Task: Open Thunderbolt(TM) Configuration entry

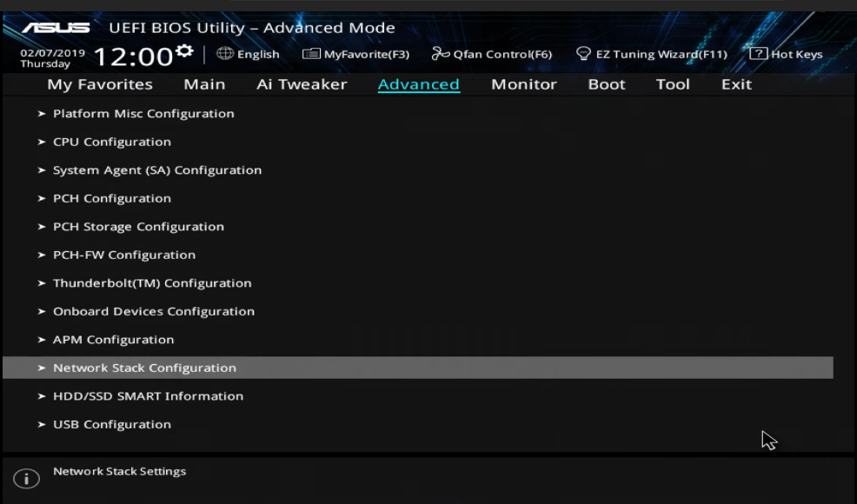Action: click(152, 283)
